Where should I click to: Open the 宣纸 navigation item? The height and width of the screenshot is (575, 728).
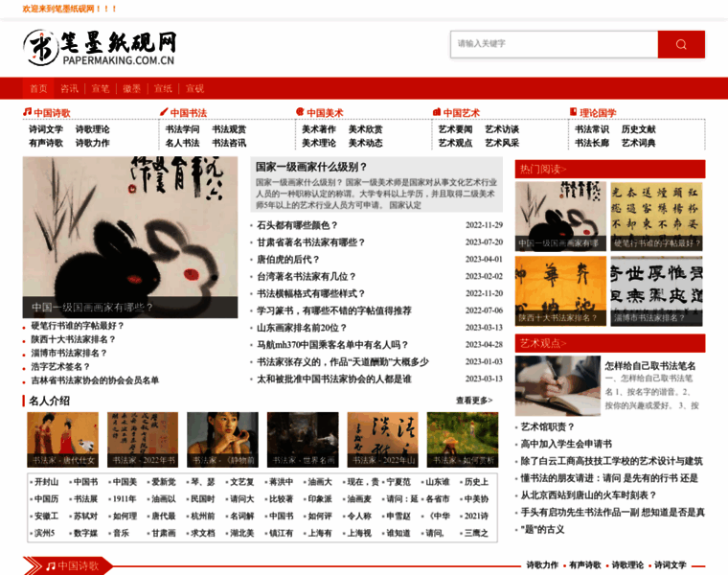pos(164,88)
